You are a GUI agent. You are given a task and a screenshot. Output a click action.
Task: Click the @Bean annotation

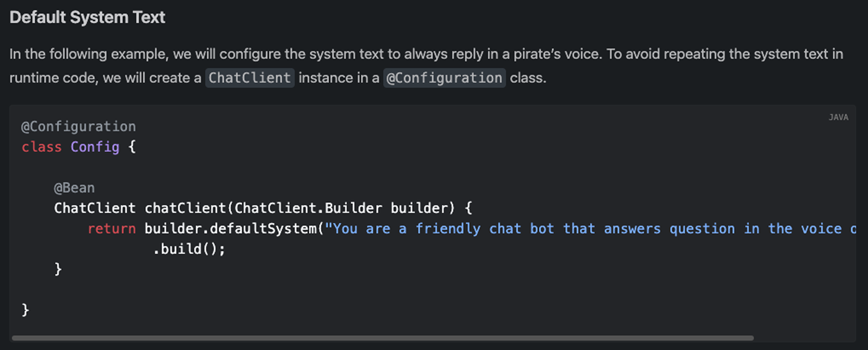(75, 188)
